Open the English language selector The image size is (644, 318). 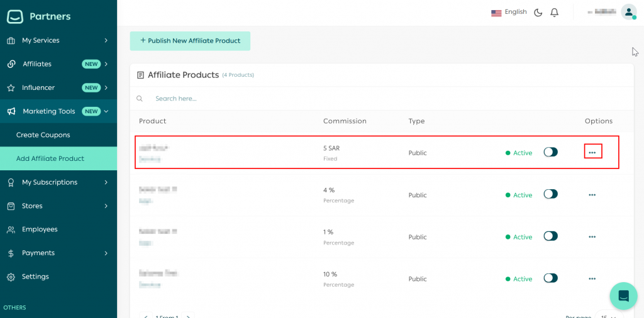pyautogui.click(x=509, y=12)
